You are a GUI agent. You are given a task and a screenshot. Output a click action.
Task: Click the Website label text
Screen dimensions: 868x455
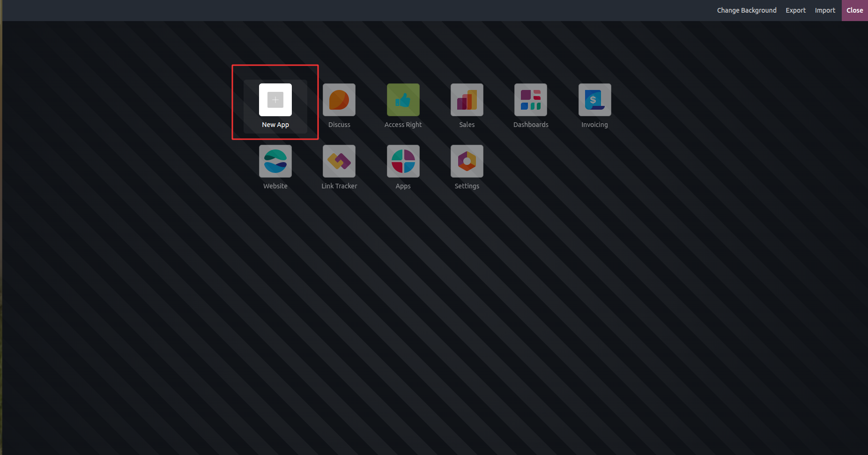coord(275,186)
